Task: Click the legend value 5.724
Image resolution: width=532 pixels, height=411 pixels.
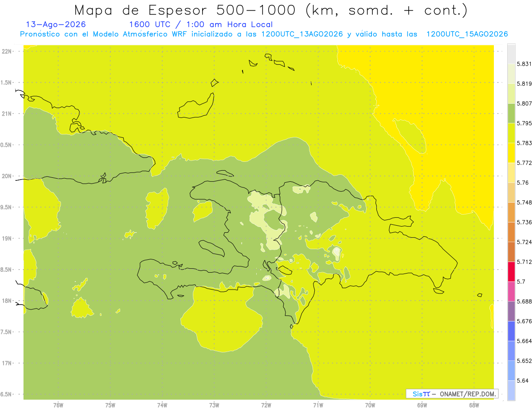Action: click(524, 242)
